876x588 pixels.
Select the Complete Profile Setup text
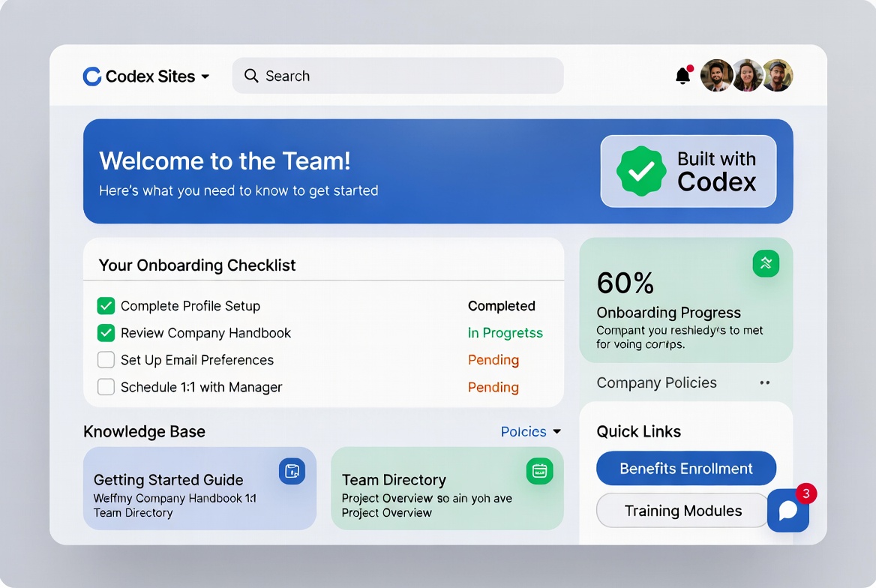(x=190, y=306)
